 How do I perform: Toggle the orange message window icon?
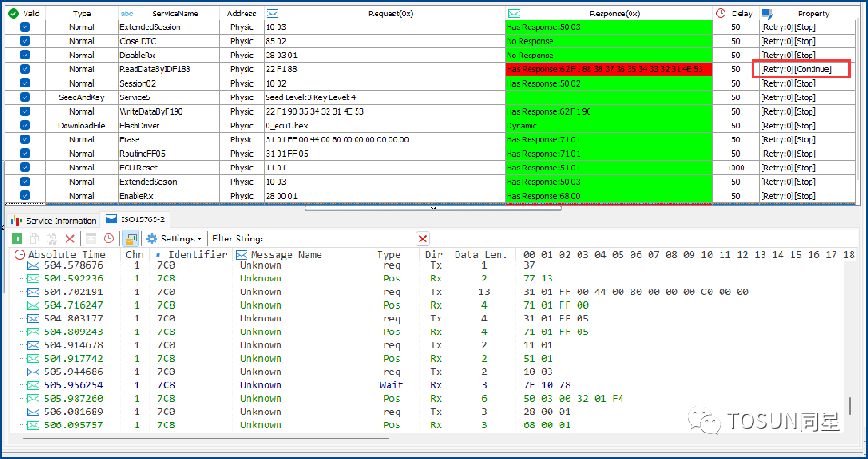point(131,239)
